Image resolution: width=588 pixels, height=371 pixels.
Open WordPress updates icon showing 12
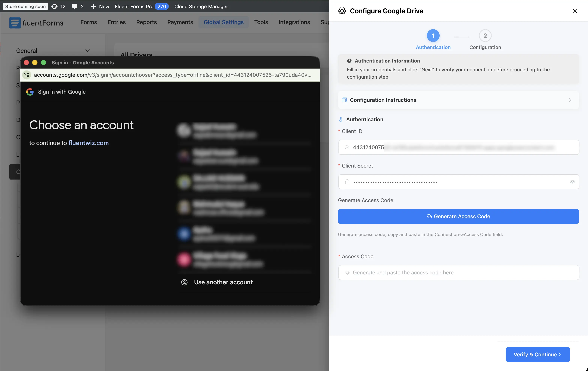(55, 6)
